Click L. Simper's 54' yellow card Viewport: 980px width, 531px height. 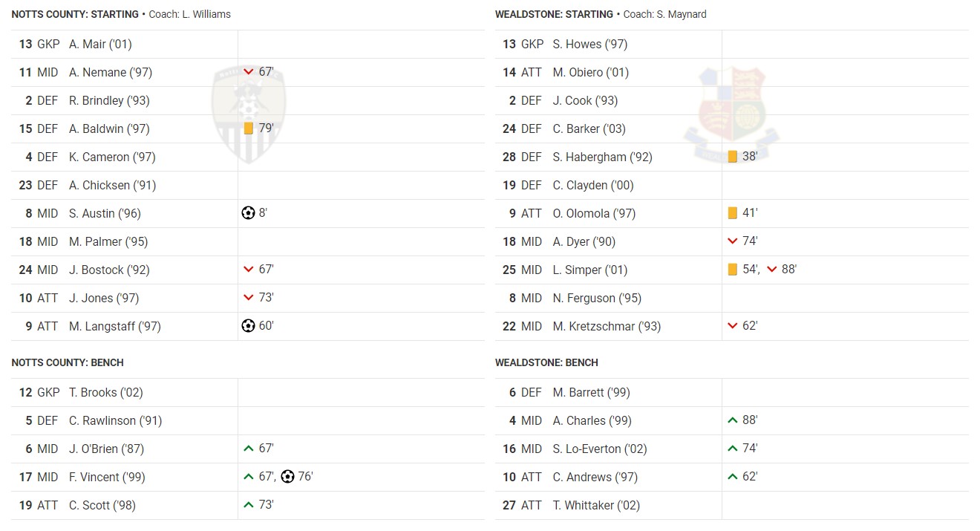tap(733, 270)
